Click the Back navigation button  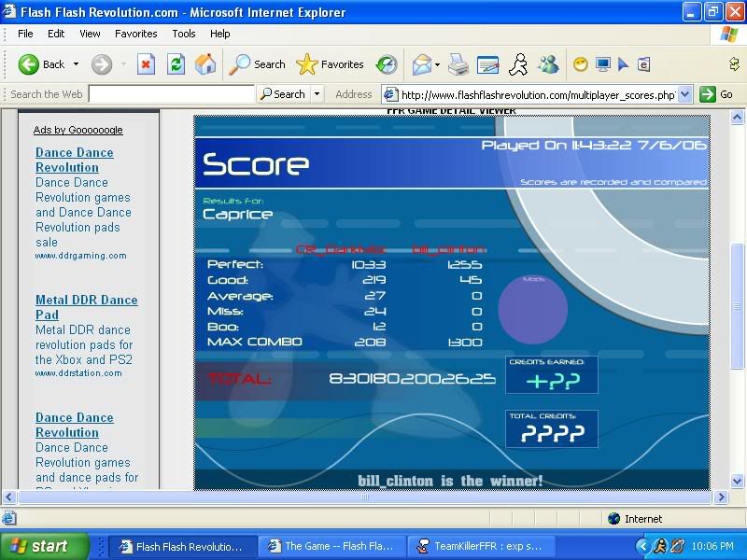click(42, 64)
